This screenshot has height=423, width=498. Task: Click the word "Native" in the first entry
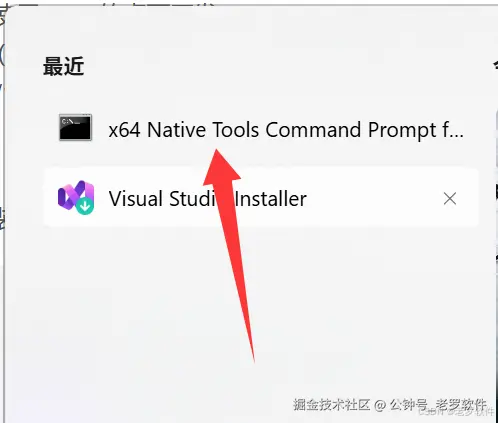click(176, 129)
